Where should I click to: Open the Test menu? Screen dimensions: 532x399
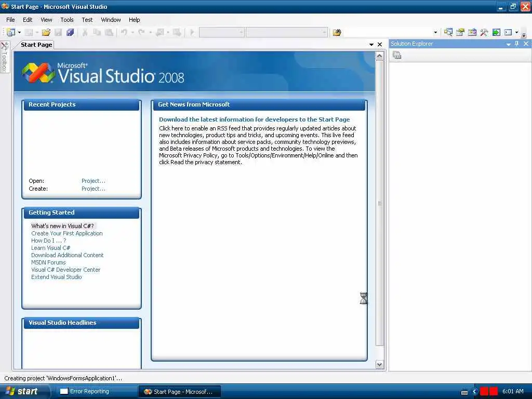point(87,20)
